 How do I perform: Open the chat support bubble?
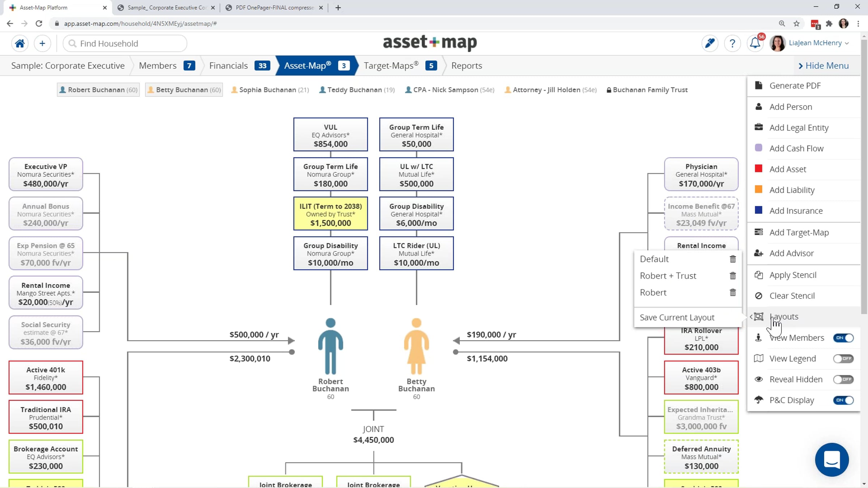pos(832,460)
